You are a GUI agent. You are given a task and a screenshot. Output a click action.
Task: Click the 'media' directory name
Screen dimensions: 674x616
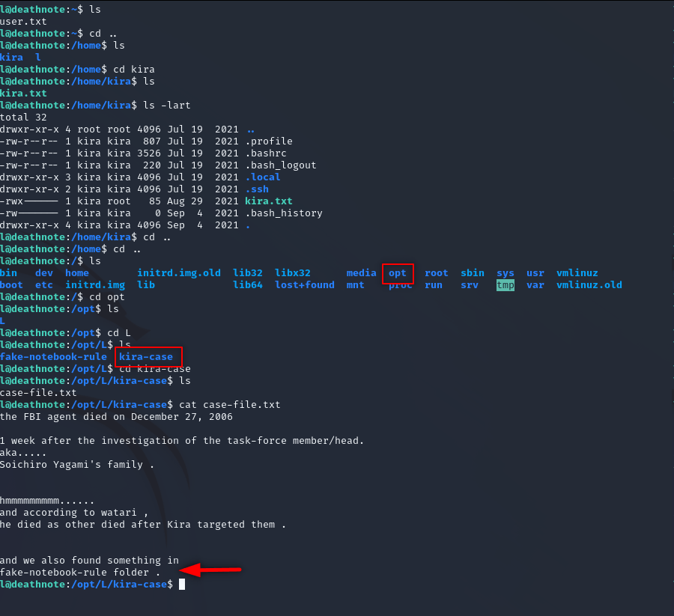coord(361,272)
